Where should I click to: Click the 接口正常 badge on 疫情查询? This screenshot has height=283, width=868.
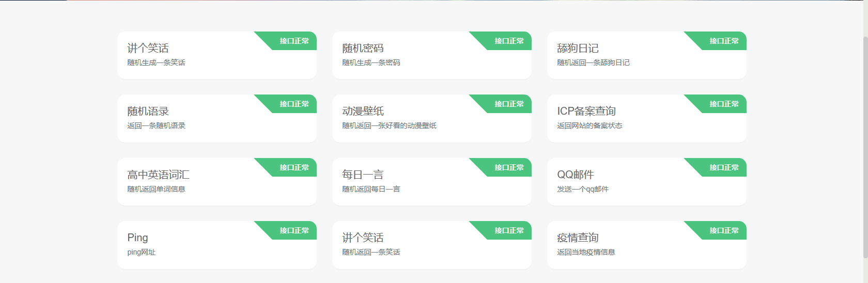click(x=724, y=230)
